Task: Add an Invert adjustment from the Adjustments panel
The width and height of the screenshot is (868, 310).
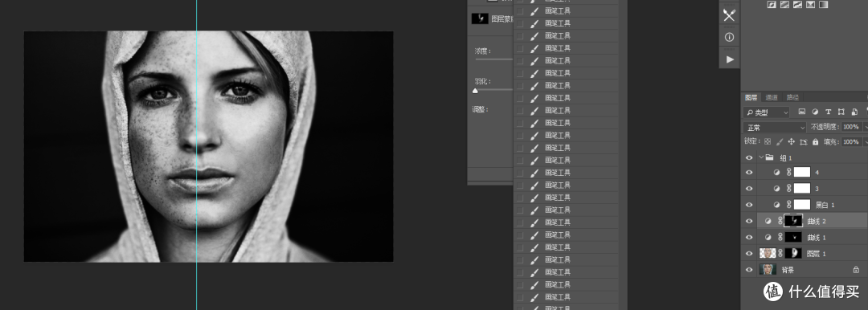Action: 772,5
